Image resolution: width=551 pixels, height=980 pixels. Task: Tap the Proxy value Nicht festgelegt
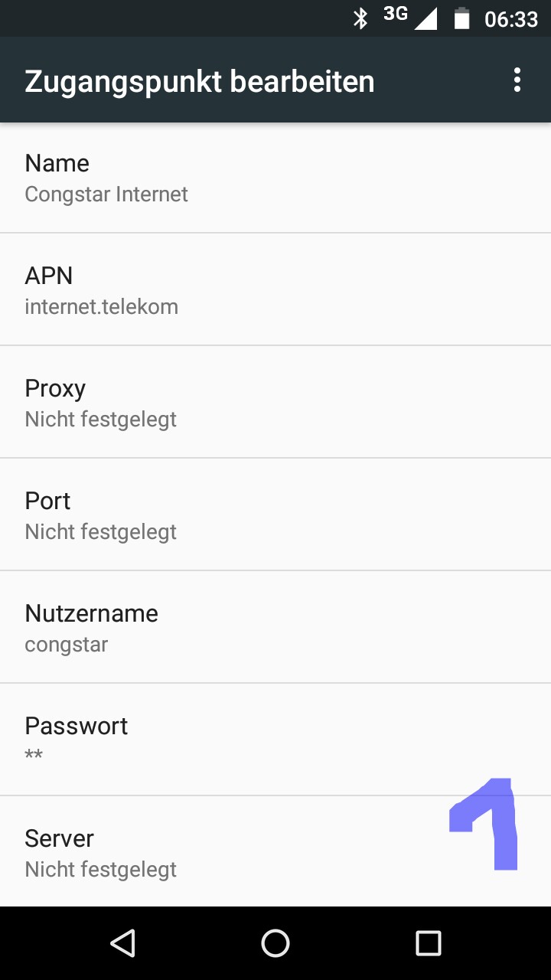click(x=100, y=420)
